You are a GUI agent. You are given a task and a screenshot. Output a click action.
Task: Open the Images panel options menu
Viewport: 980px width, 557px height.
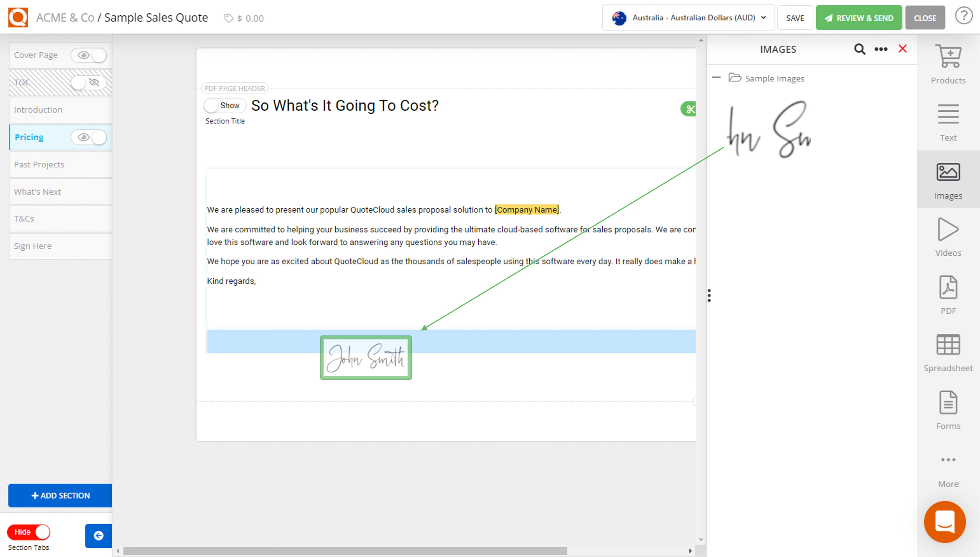tap(881, 49)
